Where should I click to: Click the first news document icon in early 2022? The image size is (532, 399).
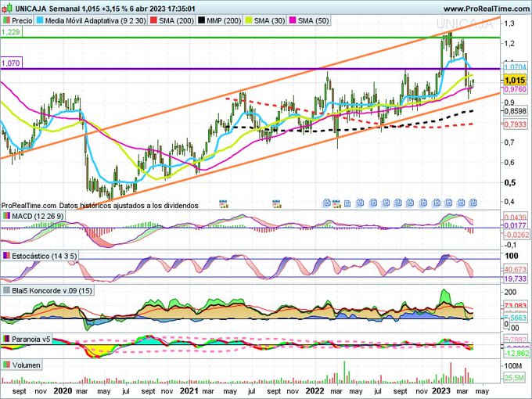tap(327, 203)
